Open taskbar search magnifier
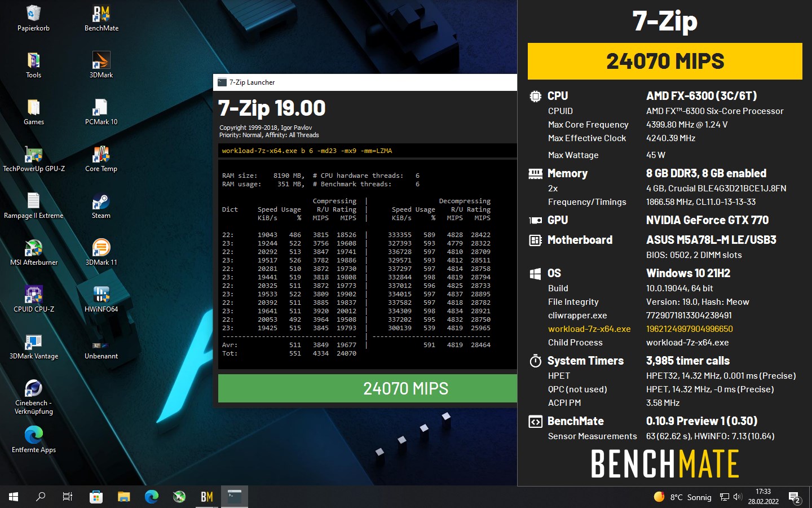The image size is (812, 508). coord(41,497)
